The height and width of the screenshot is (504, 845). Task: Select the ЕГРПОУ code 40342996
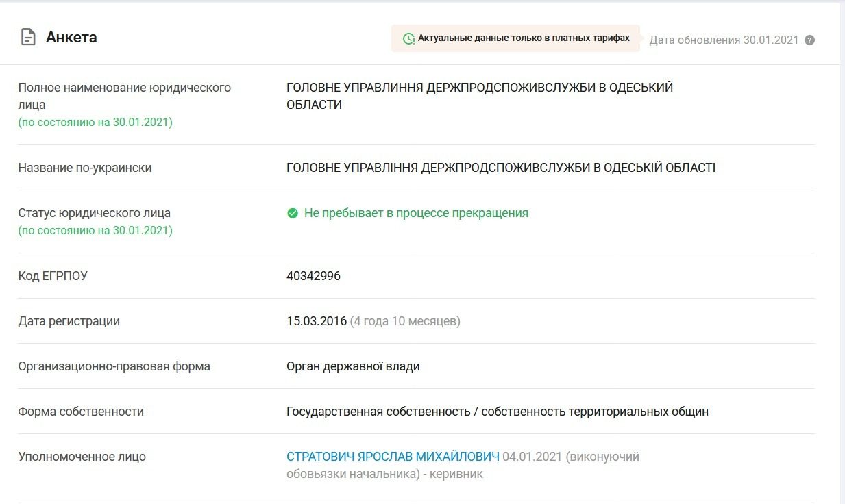pos(313,276)
